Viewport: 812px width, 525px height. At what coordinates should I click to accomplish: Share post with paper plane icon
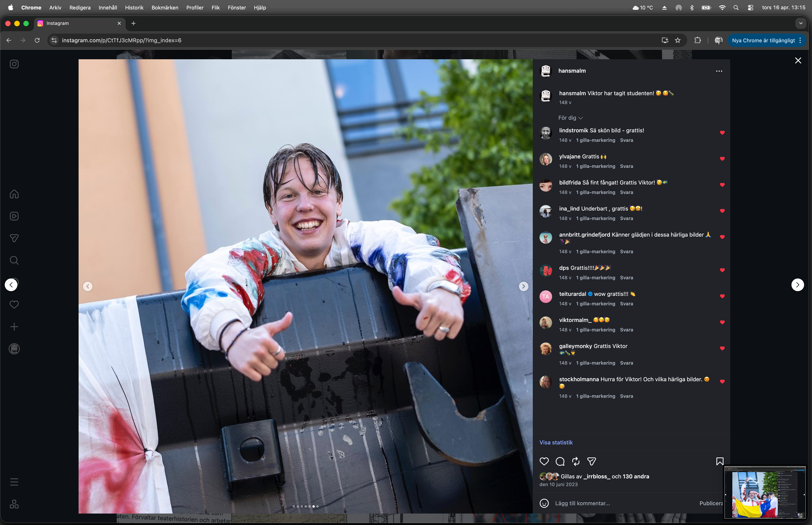tap(591, 461)
